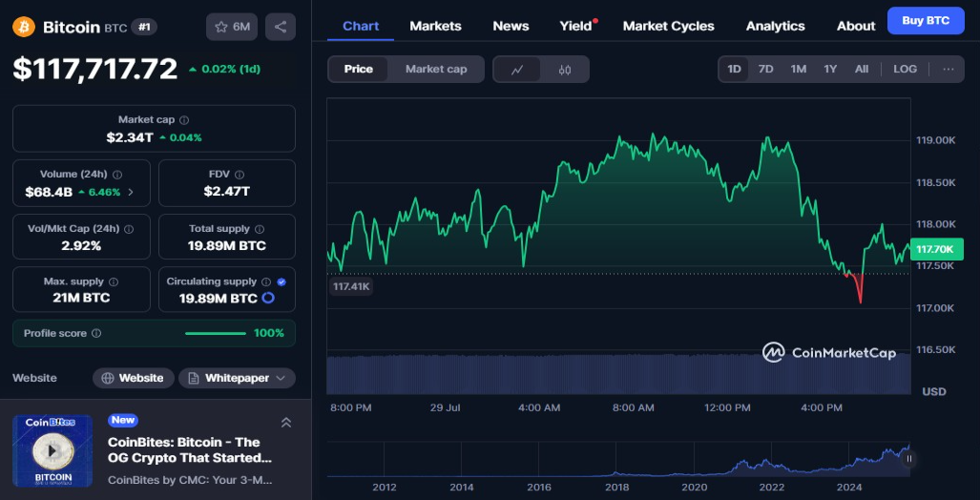This screenshot has height=500, width=980.
Task: Open the share icon button
Action: click(x=281, y=27)
